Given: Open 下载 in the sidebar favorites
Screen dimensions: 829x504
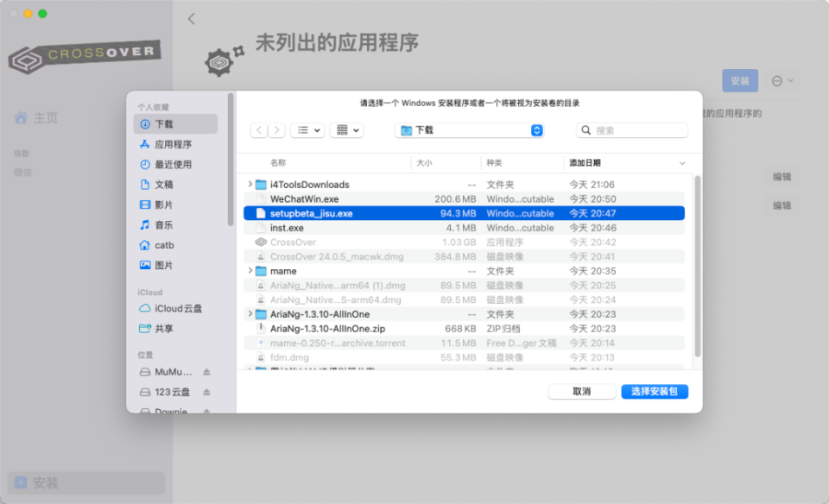Looking at the screenshot, I should [x=175, y=124].
